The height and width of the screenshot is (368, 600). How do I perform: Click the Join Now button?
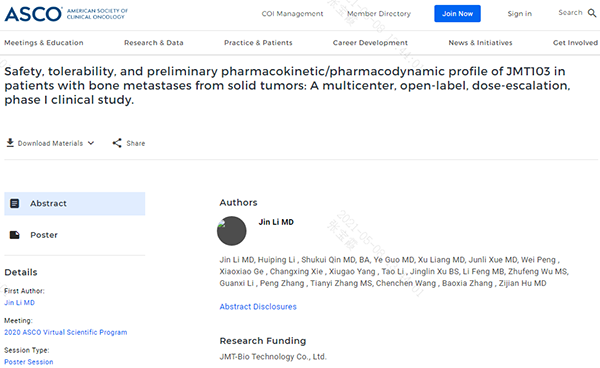pyautogui.click(x=457, y=14)
